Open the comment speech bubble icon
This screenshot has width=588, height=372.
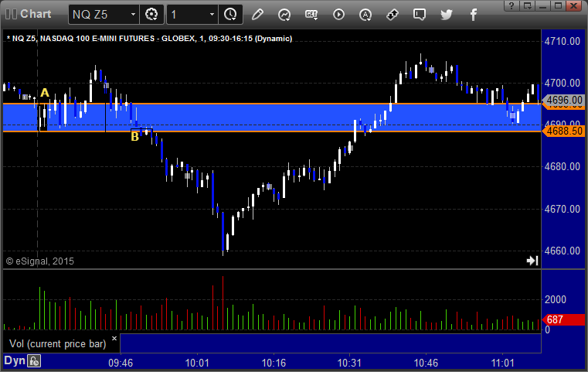(420, 15)
